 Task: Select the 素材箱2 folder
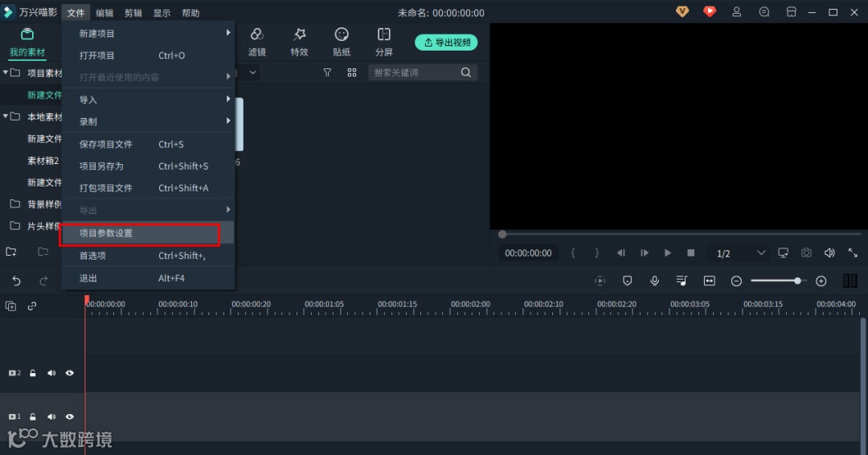coord(43,161)
